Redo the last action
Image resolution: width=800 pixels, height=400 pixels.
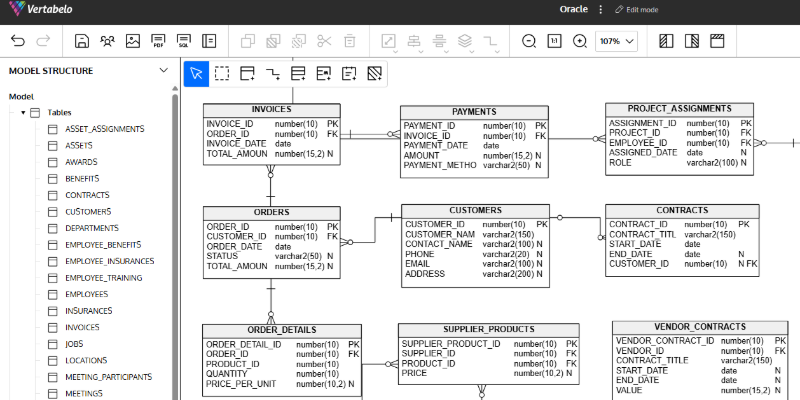44,41
